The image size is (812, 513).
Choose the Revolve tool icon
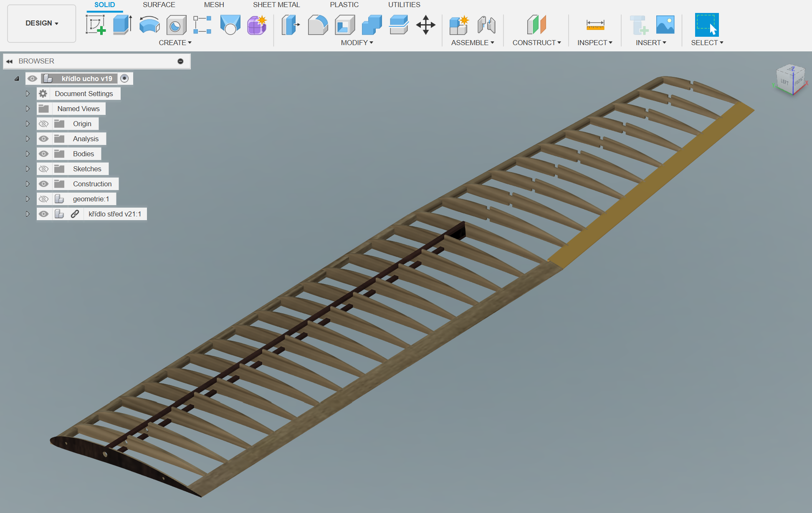(x=149, y=25)
